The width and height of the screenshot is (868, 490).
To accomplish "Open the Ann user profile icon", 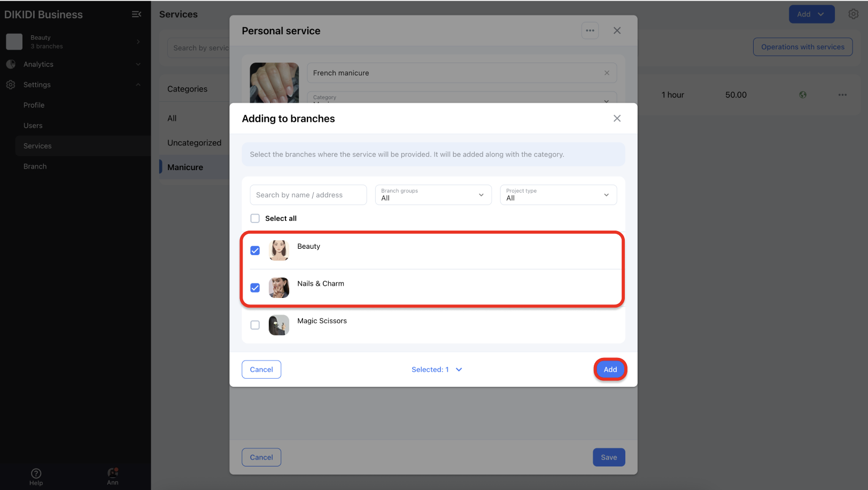I will tap(112, 476).
